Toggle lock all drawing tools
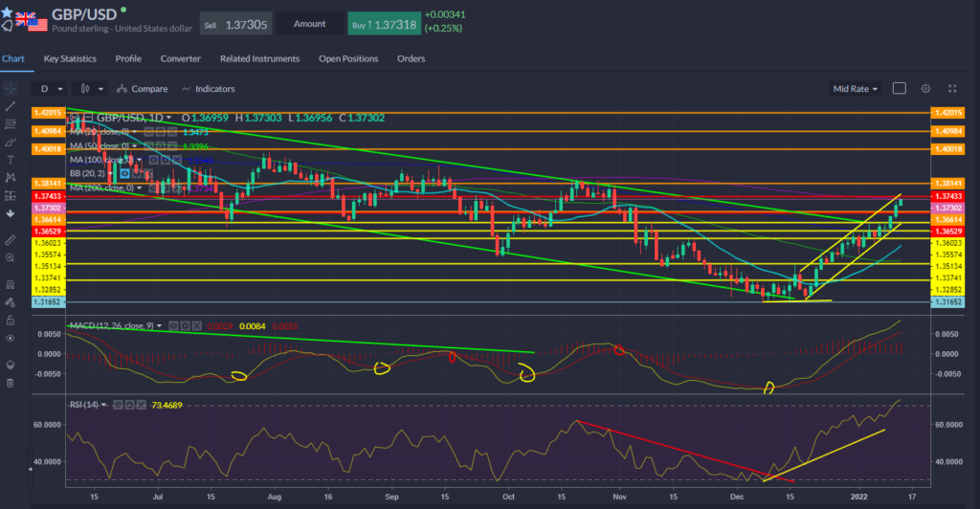 click(x=10, y=320)
